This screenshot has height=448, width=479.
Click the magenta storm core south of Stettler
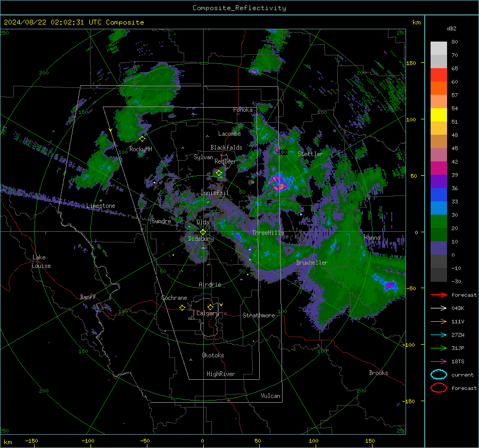click(279, 183)
